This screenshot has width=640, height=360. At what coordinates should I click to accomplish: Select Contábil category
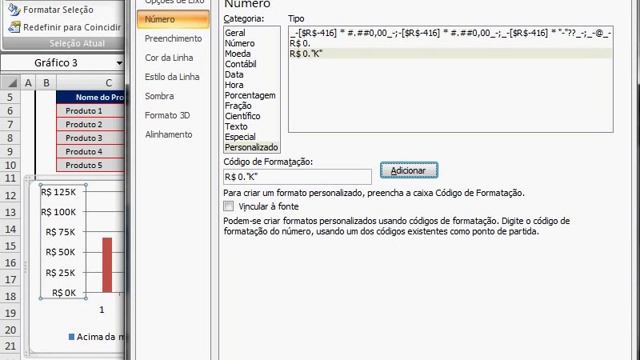240,64
